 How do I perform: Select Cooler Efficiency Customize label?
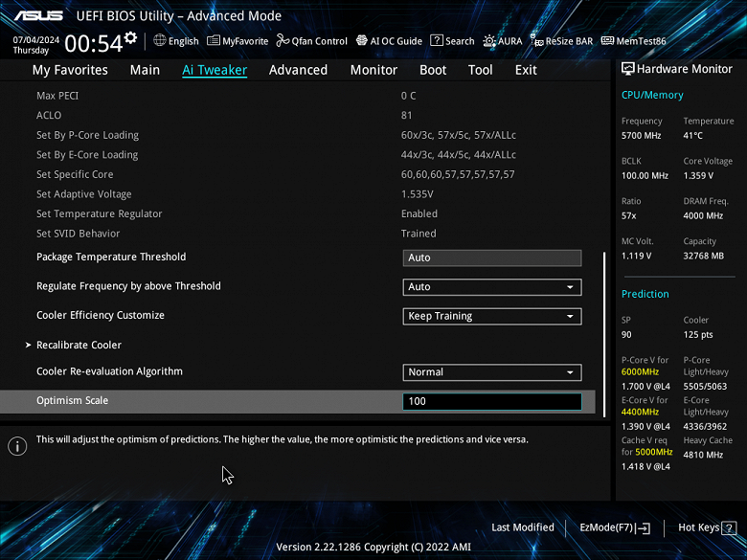(101, 315)
